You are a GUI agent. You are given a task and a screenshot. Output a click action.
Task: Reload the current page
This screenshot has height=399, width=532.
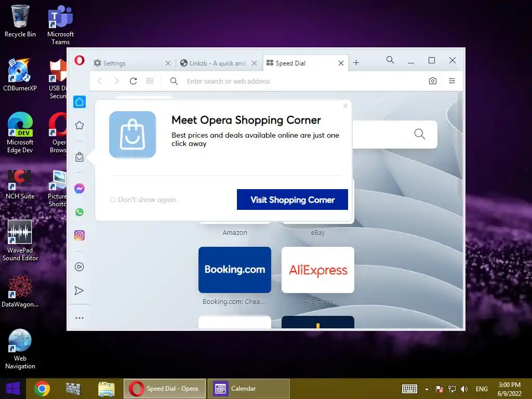134,81
